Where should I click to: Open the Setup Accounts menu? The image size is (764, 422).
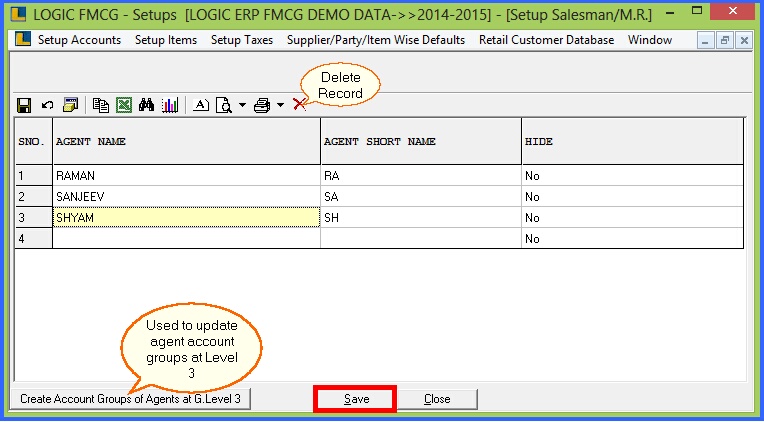79,40
